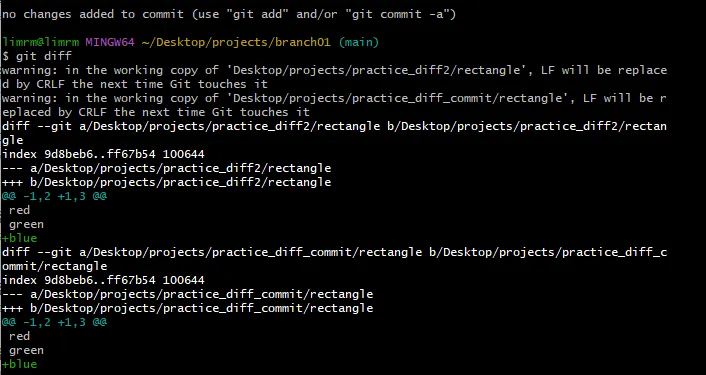Click the first 'warning: in the working copy' line
The image size is (706, 375).
pyautogui.click(x=334, y=77)
